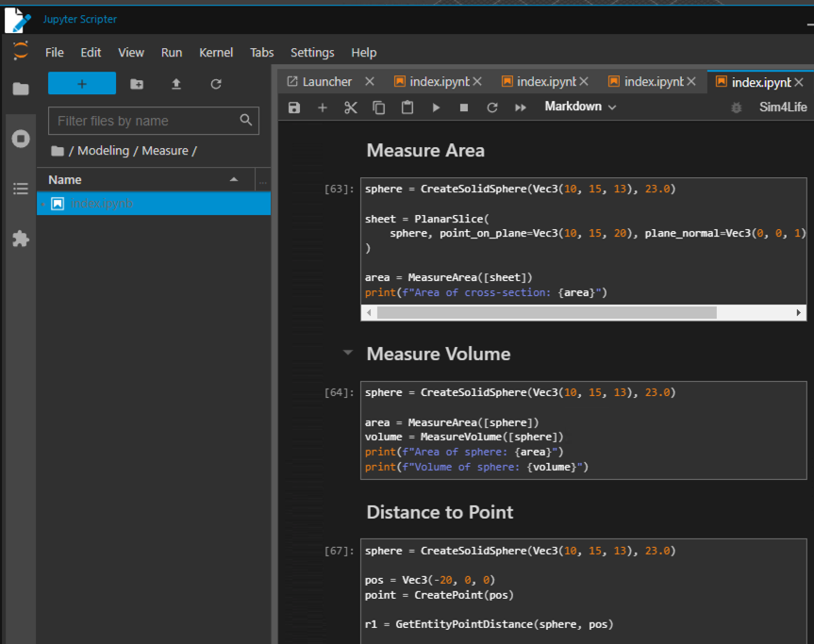Copy selected cells icon
Image resolution: width=814 pixels, height=644 pixels.
click(x=379, y=107)
